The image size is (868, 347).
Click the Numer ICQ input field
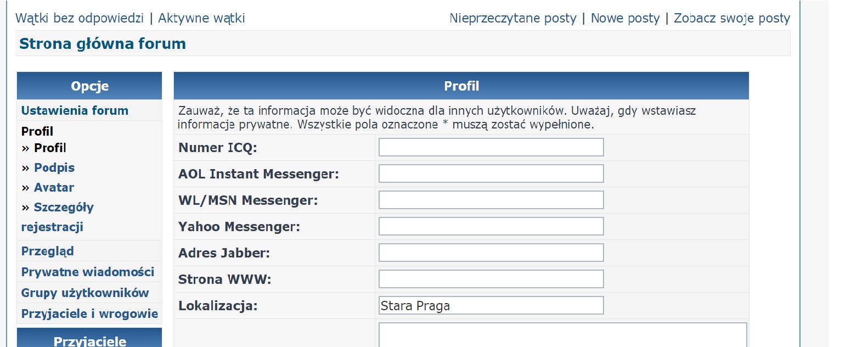[491, 147]
